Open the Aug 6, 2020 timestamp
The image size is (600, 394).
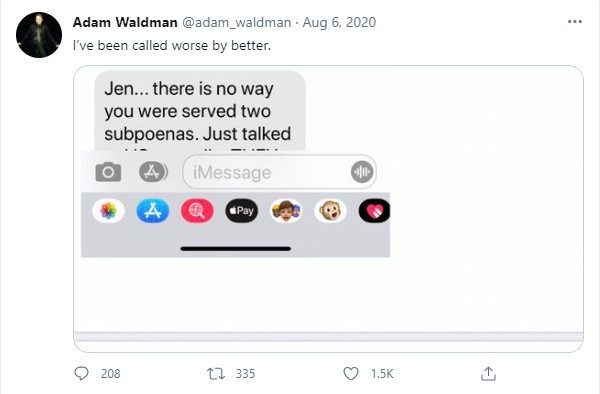[339, 22]
